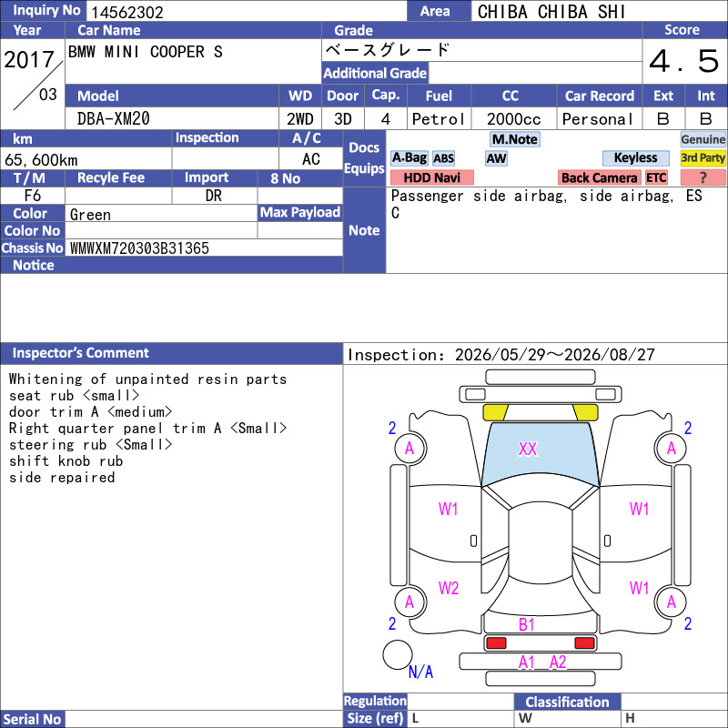The width and height of the screenshot is (728, 728).
Task: Click the chassis number WMWXM720303B31365
Action: pyautogui.click(x=139, y=248)
